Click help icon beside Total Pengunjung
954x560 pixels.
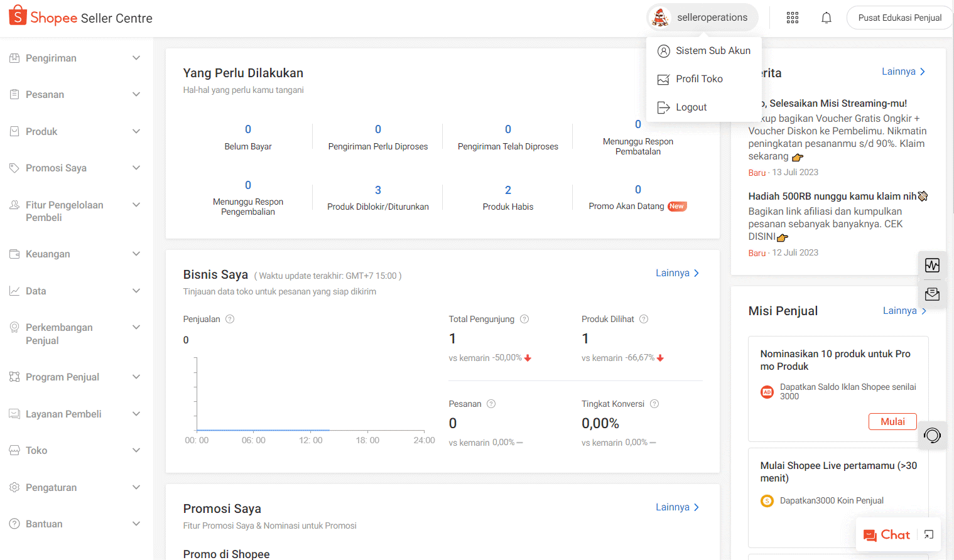click(524, 319)
